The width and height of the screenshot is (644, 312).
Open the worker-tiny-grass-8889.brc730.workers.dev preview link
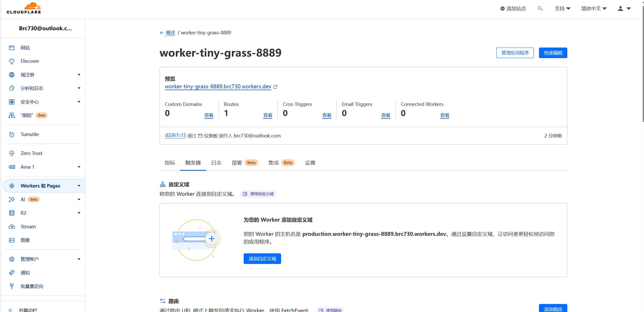tap(218, 87)
